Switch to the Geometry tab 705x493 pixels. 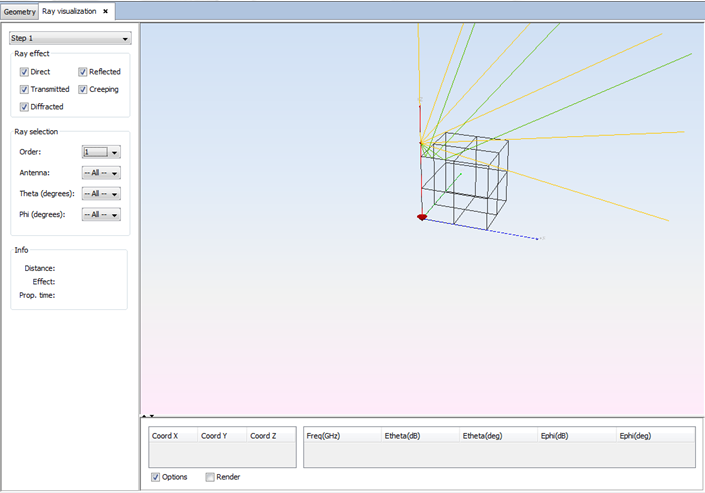pyautogui.click(x=19, y=11)
